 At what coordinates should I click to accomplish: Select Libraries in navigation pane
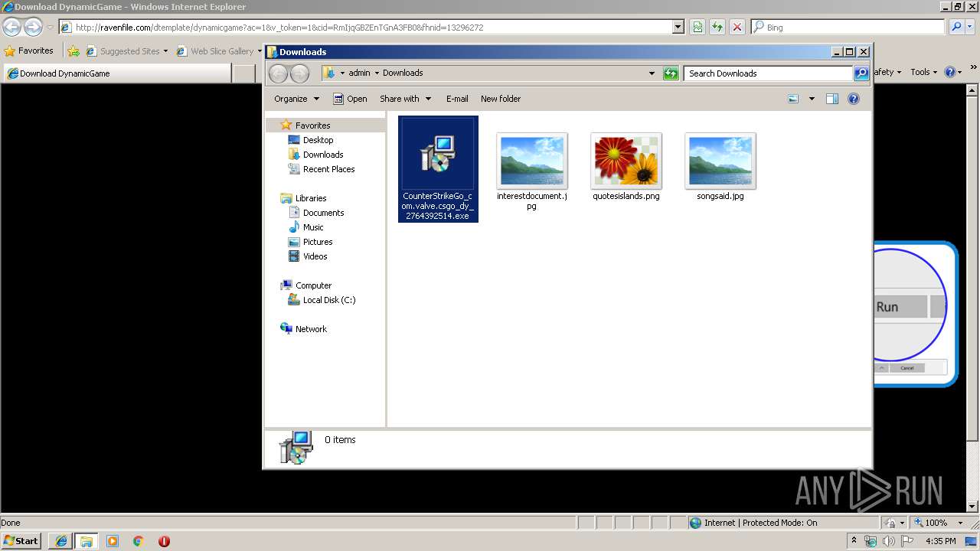311,198
